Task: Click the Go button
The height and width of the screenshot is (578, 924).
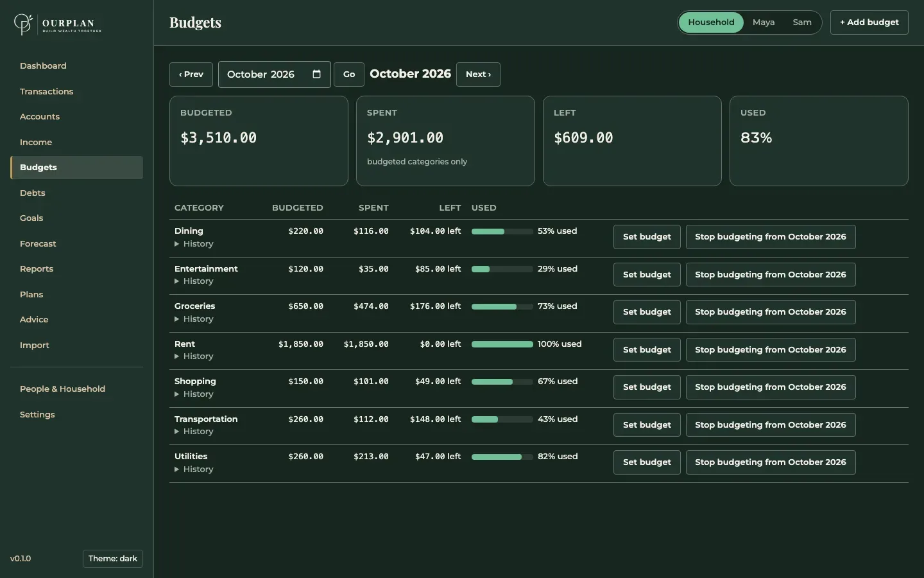Action: point(349,74)
